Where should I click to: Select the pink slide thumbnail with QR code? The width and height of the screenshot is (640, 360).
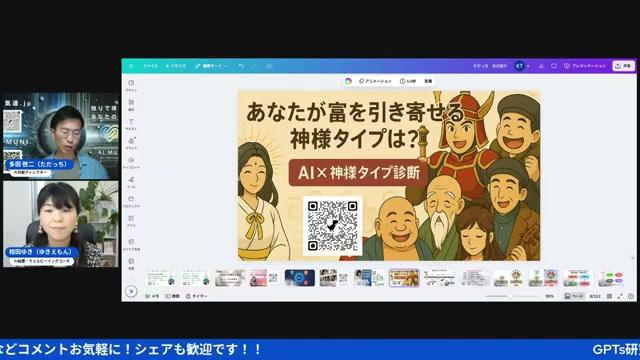264,278
